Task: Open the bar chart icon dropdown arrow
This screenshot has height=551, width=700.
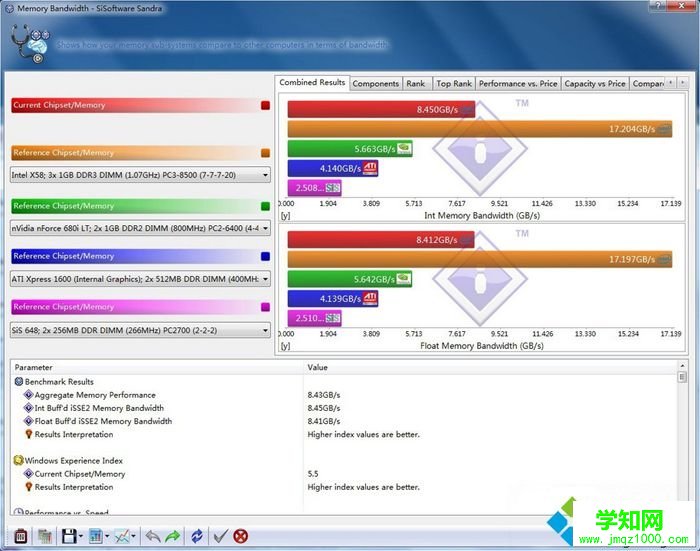Action: (x=107, y=536)
